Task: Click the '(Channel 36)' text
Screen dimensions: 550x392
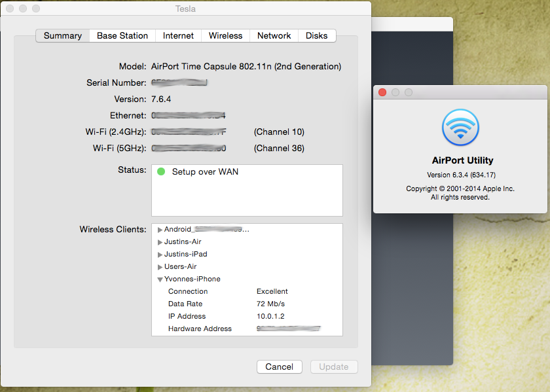Action: click(279, 149)
